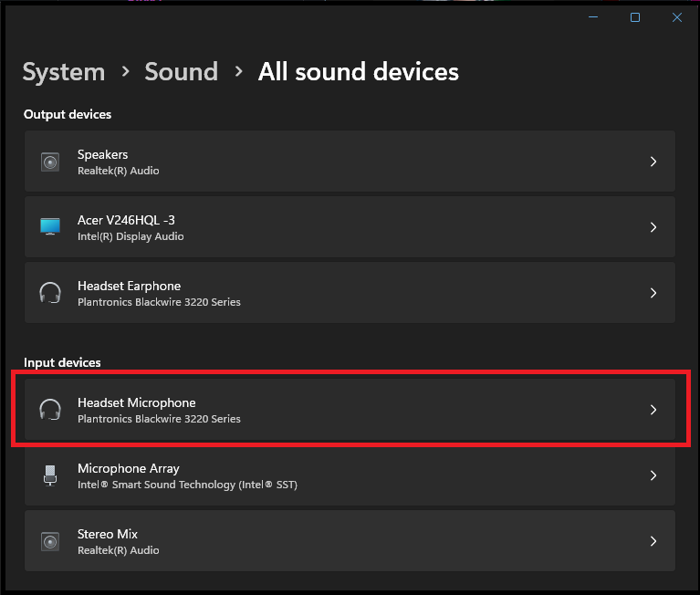Click the Headset Earphone headphone icon

pos(50,293)
